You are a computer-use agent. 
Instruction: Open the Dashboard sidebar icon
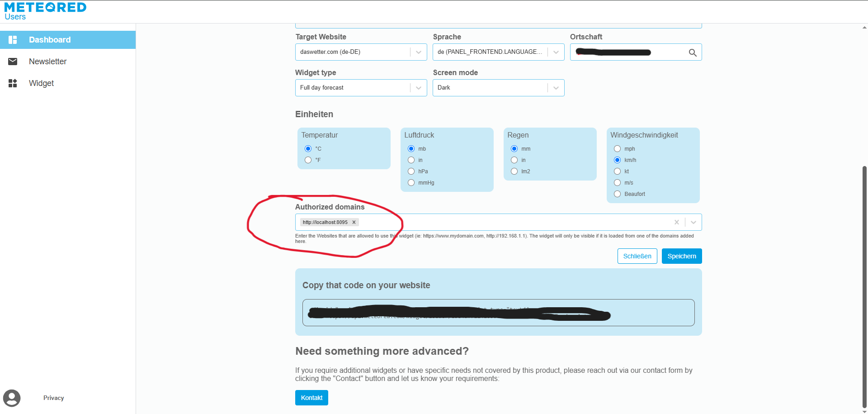[13, 40]
